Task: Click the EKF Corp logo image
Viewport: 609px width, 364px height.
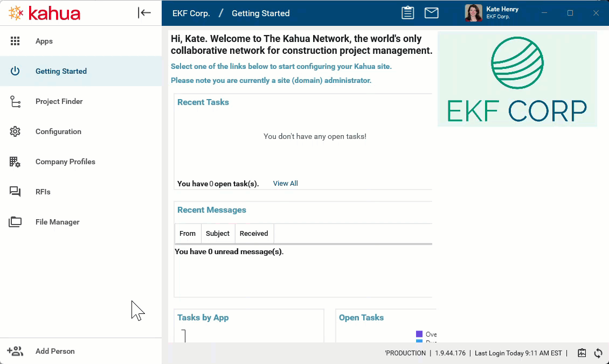Action: tap(517, 79)
